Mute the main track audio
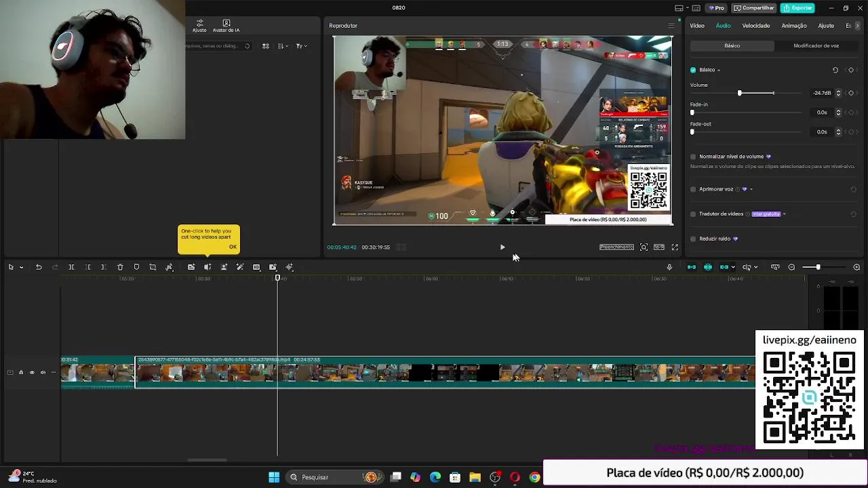 (x=43, y=372)
